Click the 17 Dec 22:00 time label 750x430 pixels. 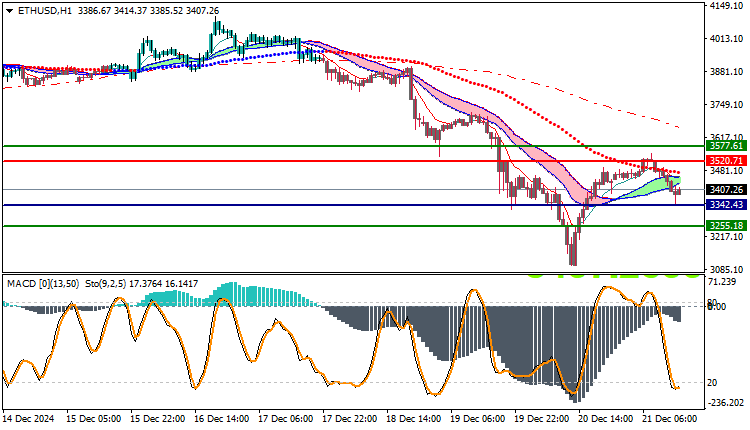point(350,419)
